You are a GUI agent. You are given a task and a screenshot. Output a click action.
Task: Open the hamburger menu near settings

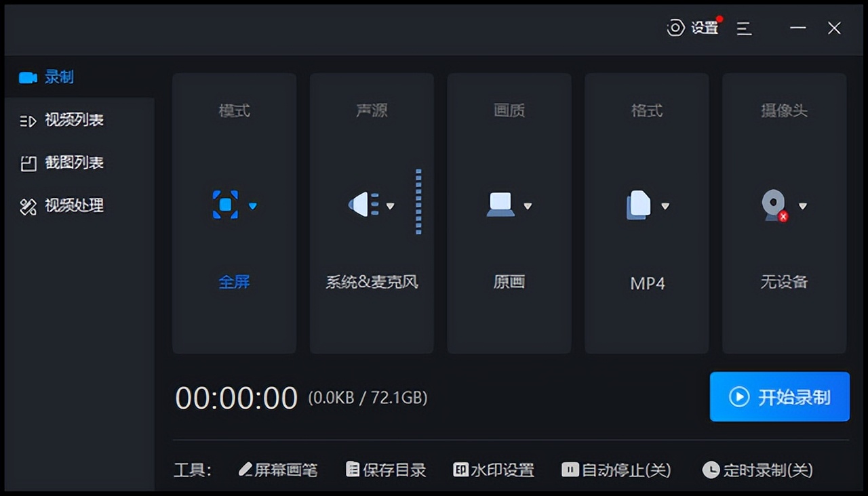tap(744, 28)
